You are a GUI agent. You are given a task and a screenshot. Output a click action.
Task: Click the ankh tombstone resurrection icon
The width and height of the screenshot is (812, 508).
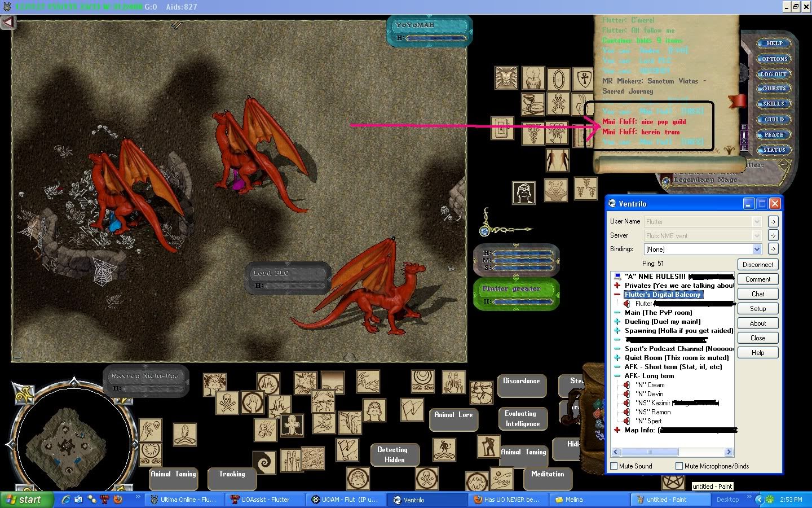point(292,425)
